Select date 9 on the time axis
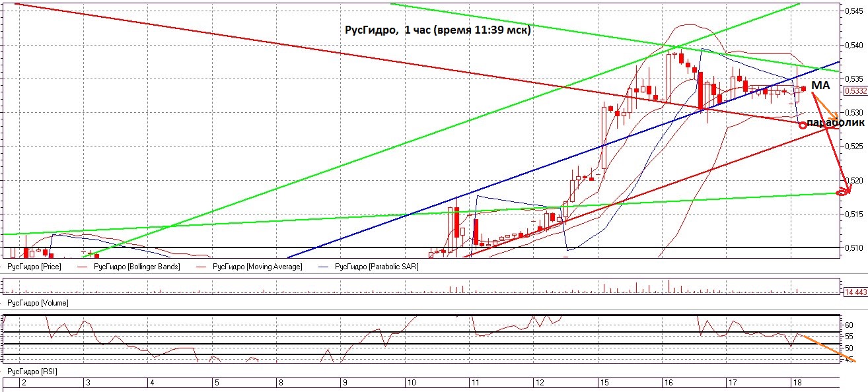This screenshot has height=392, width=868. [345, 382]
